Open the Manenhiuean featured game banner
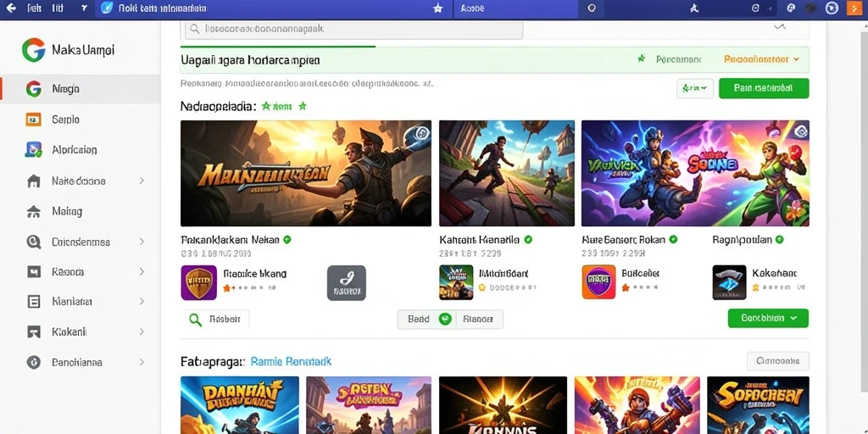This screenshot has width=868, height=434. click(x=306, y=173)
